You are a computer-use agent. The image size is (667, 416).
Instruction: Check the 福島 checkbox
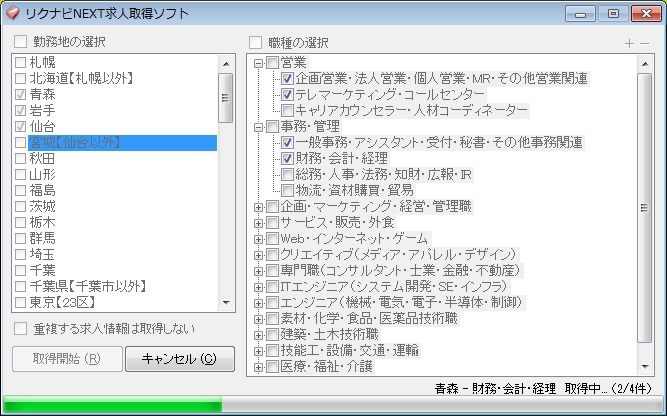tap(20, 191)
